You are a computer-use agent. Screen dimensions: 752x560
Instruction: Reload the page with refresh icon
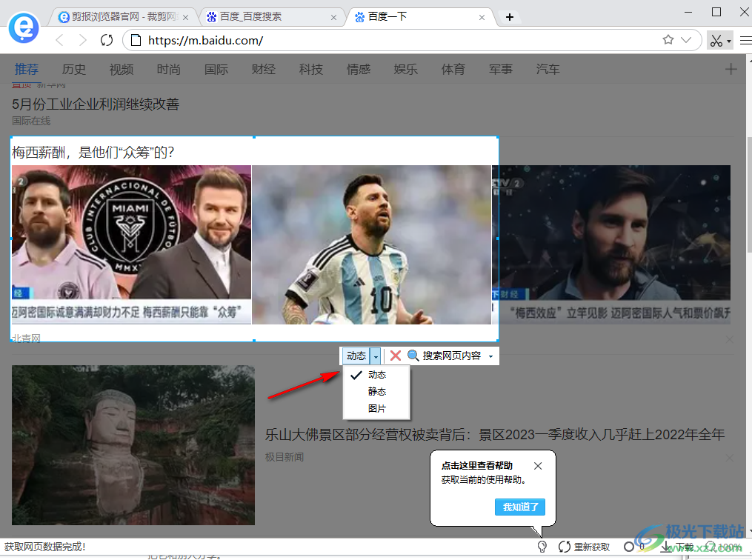coord(107,40)
